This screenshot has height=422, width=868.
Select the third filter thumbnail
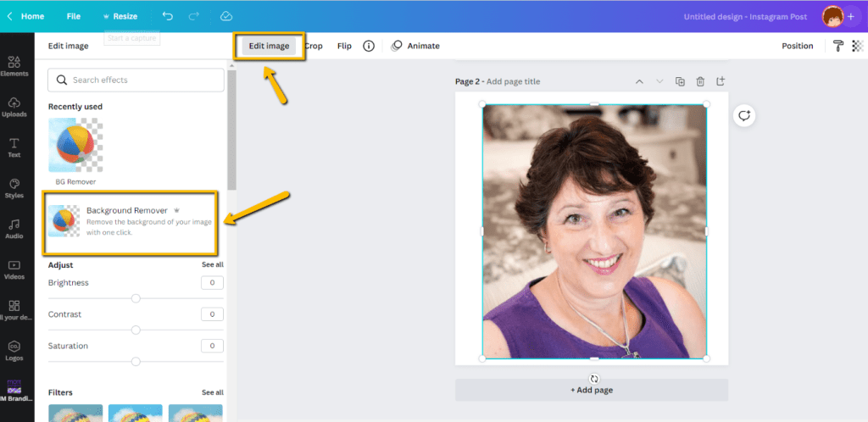click(196, 413)
